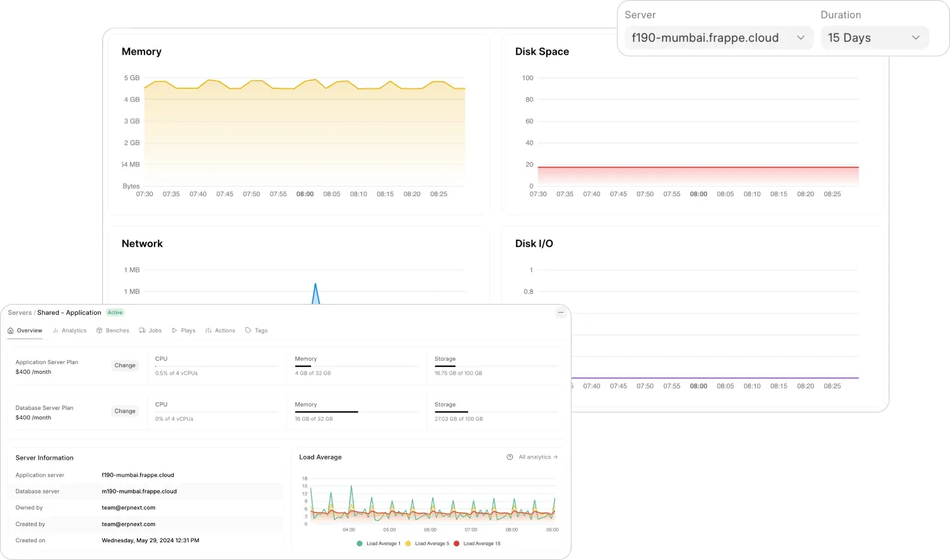Open the Load Average help icon
This screenshot has height=560, width=950.
(510, 457)
